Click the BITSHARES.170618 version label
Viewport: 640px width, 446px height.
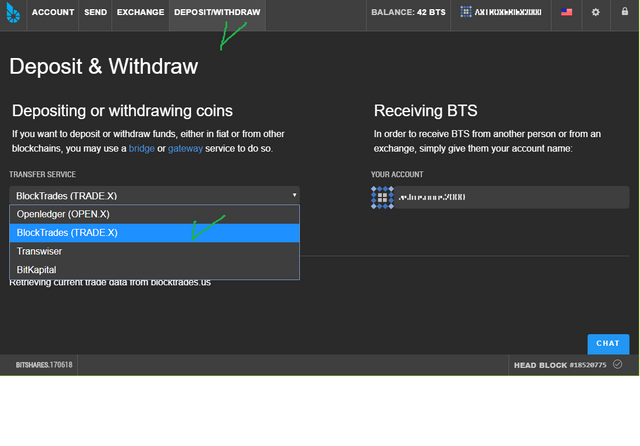[x=44, y=365]
